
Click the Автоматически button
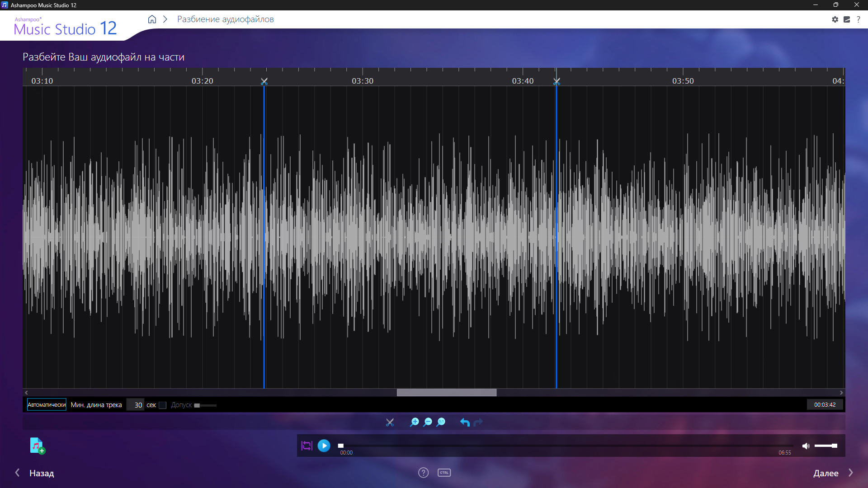tap(47, 405)
